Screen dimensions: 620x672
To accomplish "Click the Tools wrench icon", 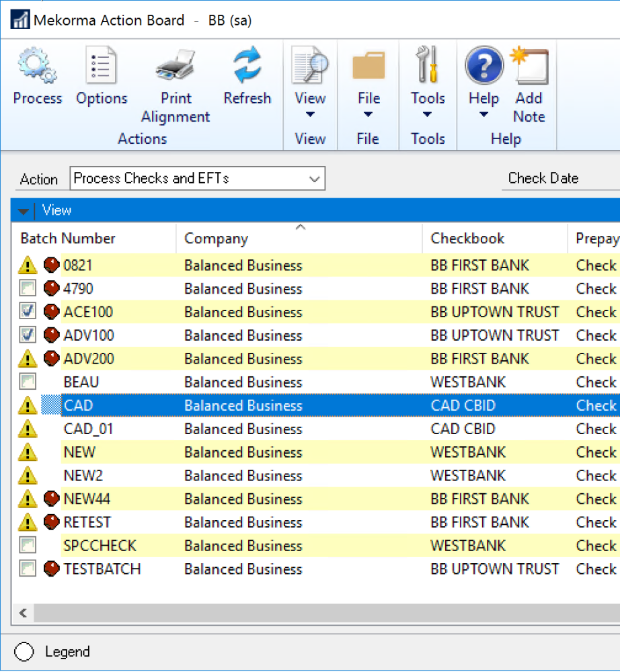I will [428, 65].
